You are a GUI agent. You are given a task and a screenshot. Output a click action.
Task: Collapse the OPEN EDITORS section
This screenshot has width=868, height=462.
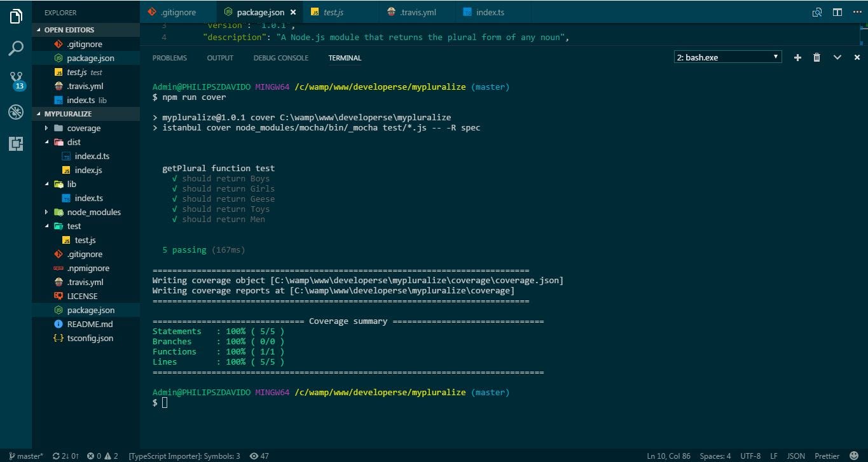click(39, 30)
